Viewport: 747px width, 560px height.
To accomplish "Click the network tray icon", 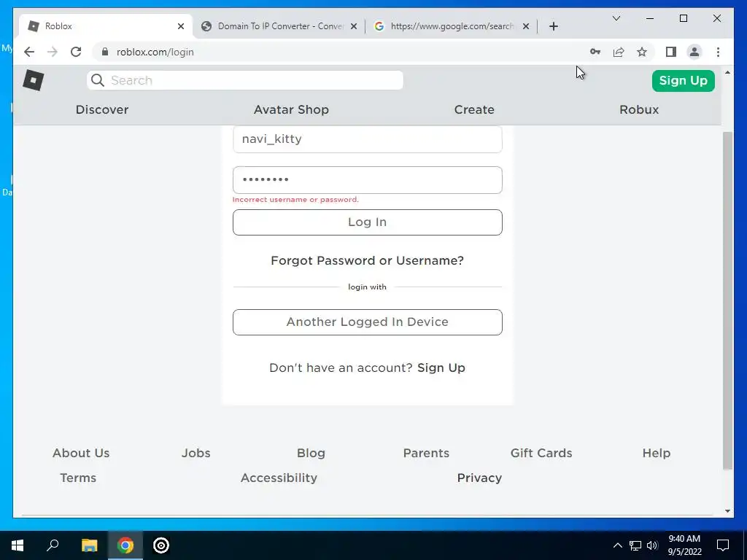I will pyautogui.click(x=635, y=545).
